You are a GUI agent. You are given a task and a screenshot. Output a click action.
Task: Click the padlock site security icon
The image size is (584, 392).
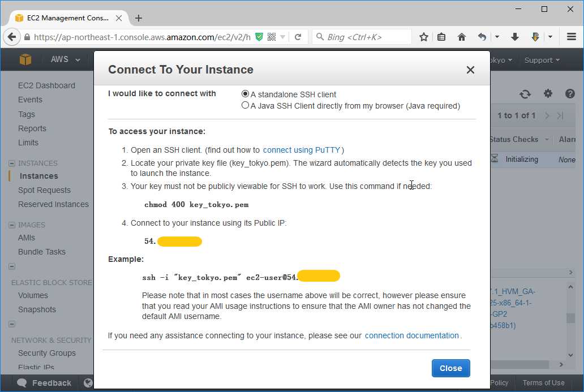(27, 37)
